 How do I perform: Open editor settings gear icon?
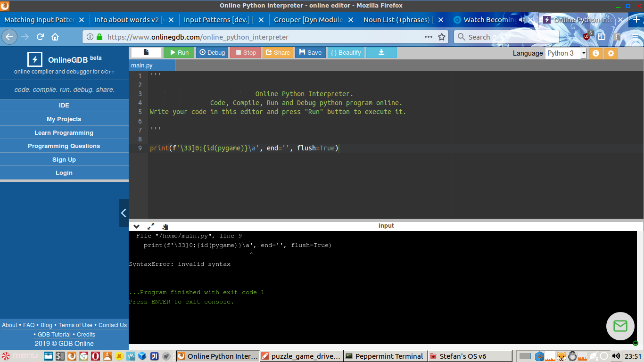[611, 53]
